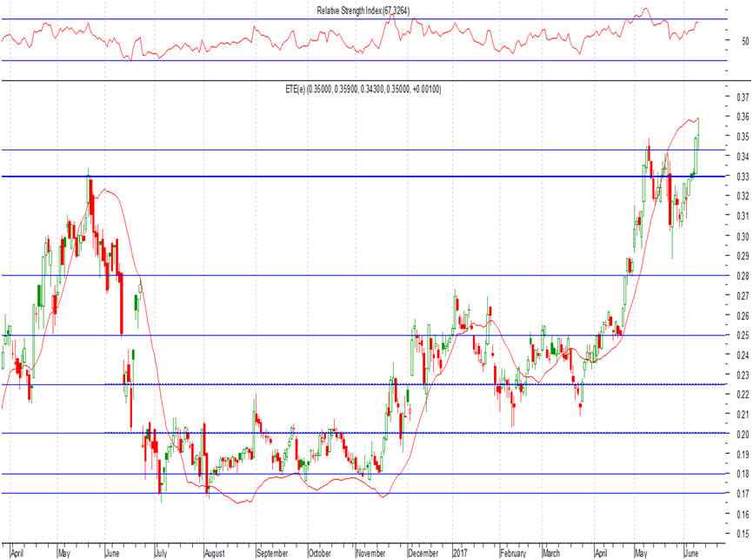753x560 pixels.
Task: Click the 0.36 price axis label
Action: (x=743, y=117)
